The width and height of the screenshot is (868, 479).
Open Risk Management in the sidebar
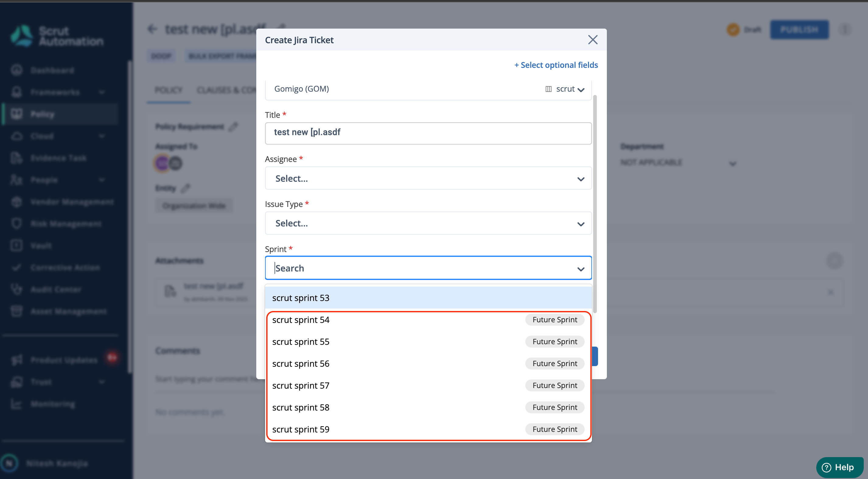pyautogui.click(x=66, y=224)
